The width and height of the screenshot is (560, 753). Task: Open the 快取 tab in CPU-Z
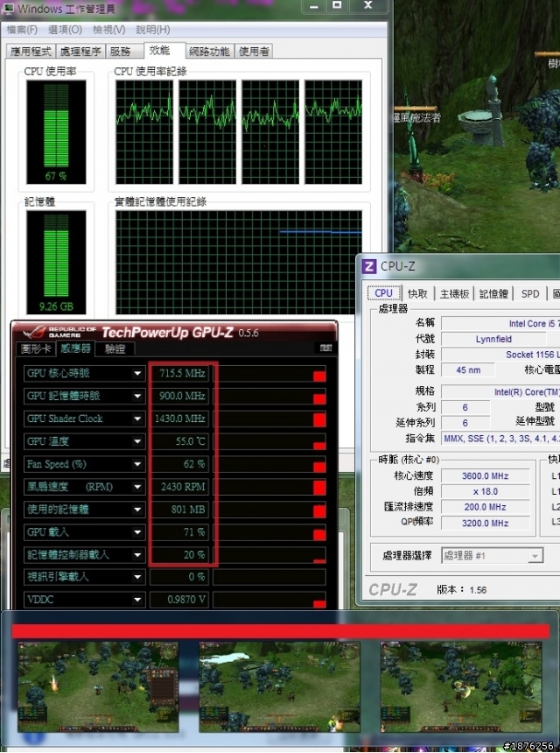[x=417, y=293]
